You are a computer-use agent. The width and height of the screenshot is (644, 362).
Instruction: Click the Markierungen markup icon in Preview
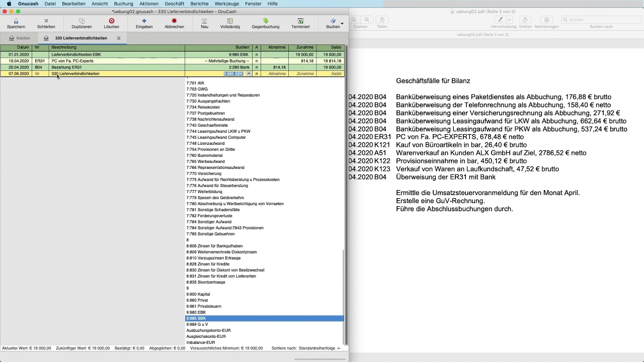[547, 20]
